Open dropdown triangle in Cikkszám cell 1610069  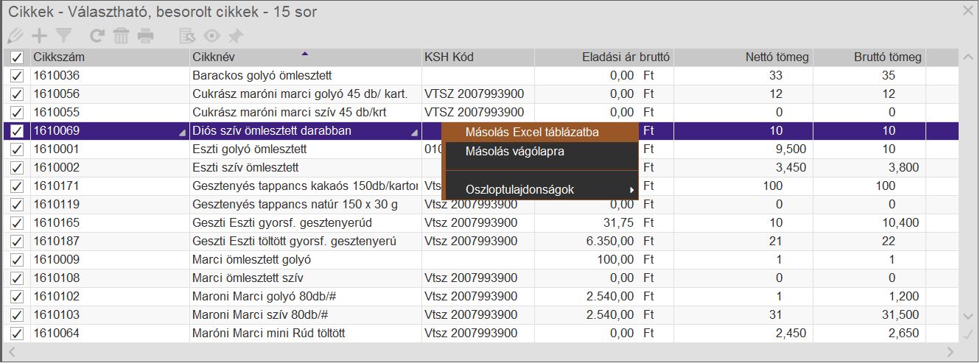[x=182, y=133]
